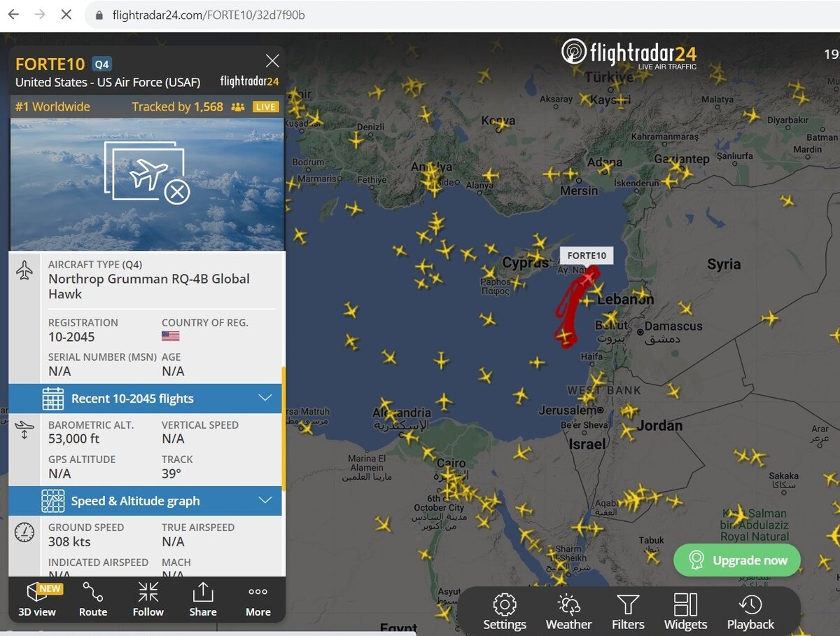Click the Cyprus label on map
The image size is (840, 636).
pos(526,263)
